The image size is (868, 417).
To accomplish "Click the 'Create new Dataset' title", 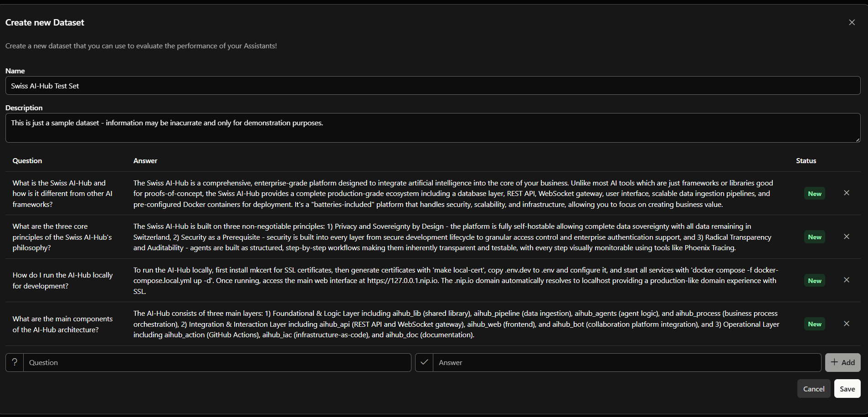I will [45, 22].
